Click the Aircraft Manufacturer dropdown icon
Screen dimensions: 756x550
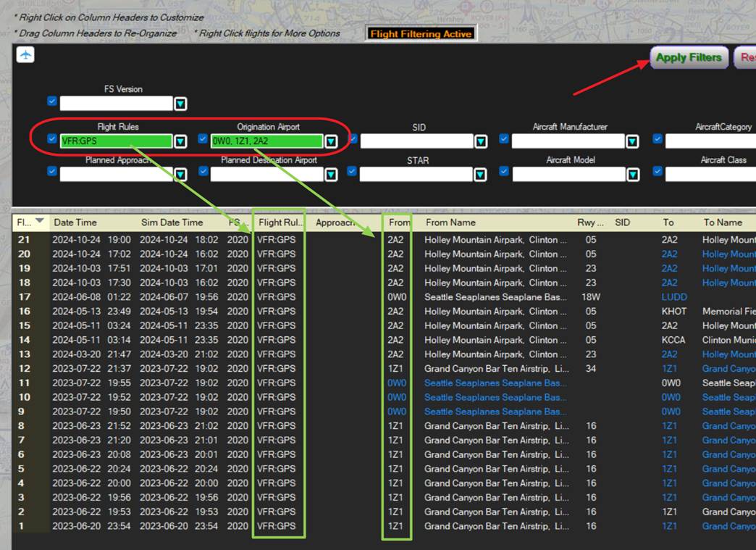(632, 141)
